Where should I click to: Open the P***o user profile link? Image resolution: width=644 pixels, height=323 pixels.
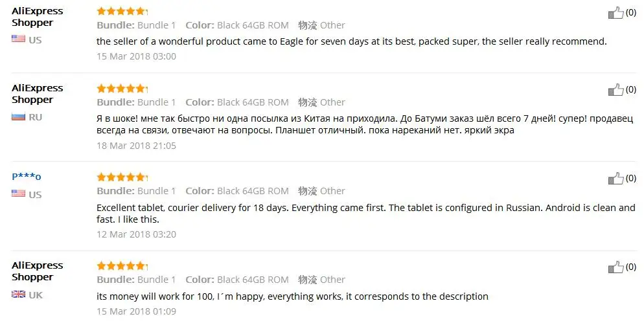click(27, 177)
